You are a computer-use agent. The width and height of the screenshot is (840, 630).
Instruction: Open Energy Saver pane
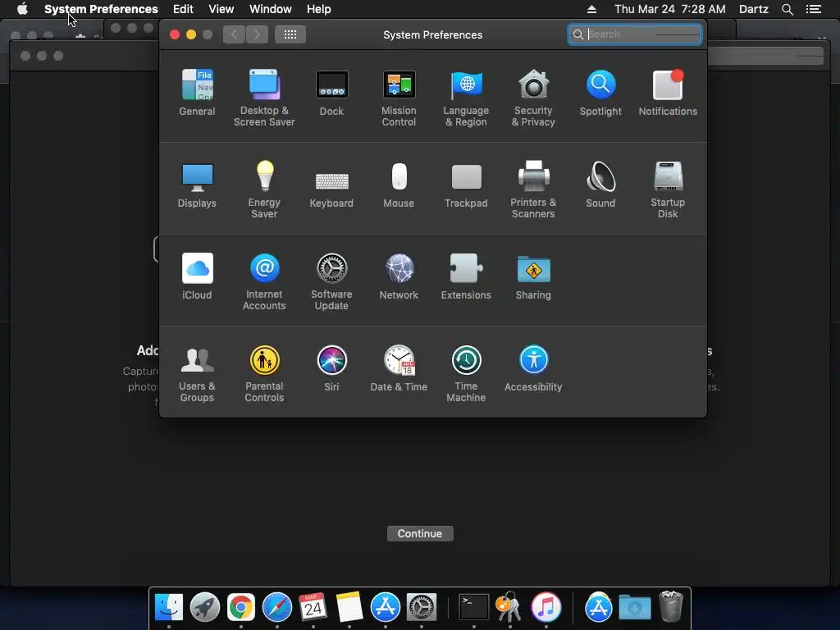click(x=264, y=189)
